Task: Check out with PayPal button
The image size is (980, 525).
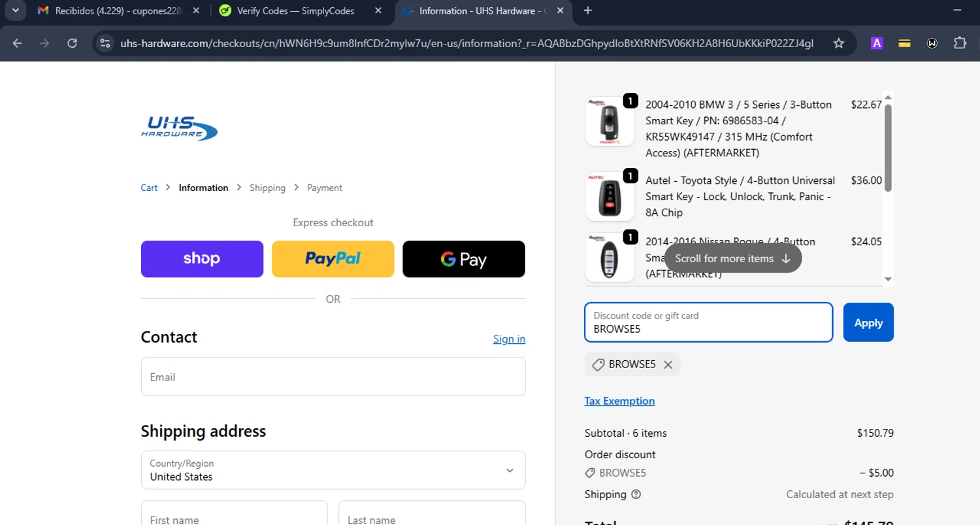Action: (333, 259)
